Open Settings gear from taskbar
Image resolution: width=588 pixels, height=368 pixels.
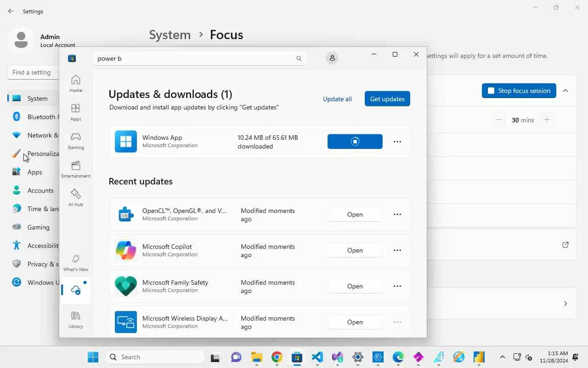click(357, 357)
